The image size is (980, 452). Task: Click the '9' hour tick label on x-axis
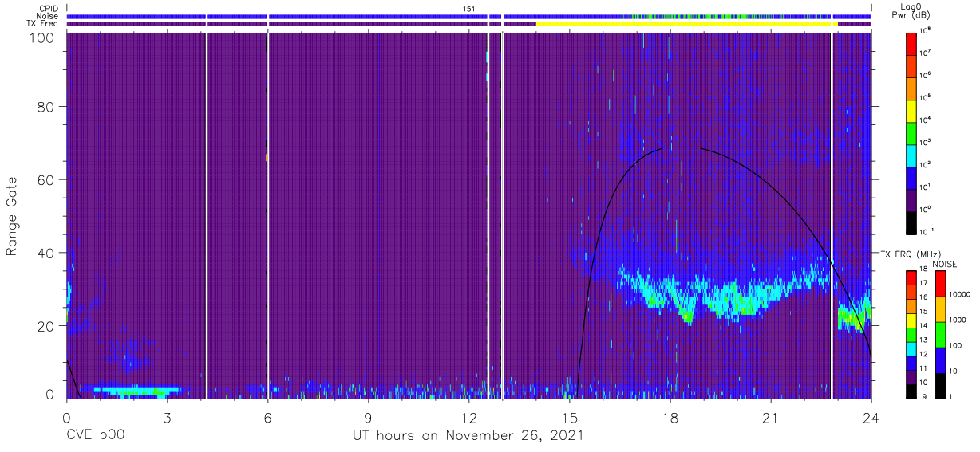click(368, 417)
